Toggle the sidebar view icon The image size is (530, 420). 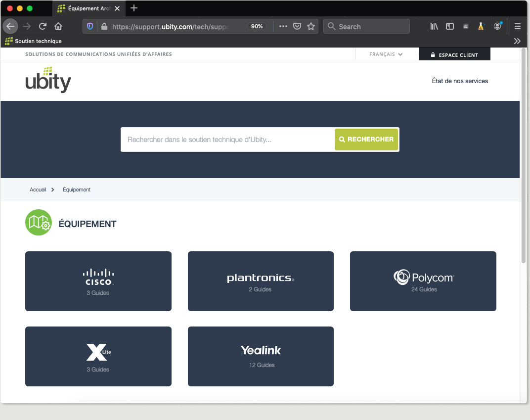450,26
